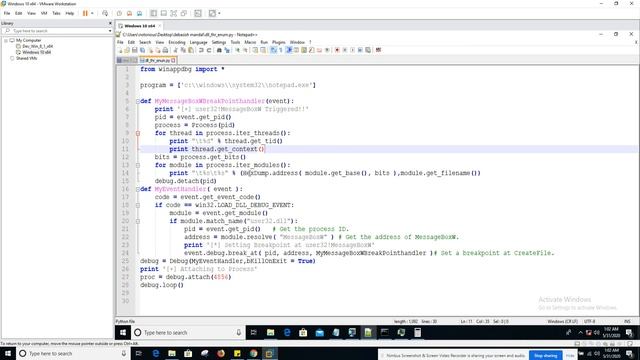Toggle Word Wrap in Notepad++ toolbar

273,50
